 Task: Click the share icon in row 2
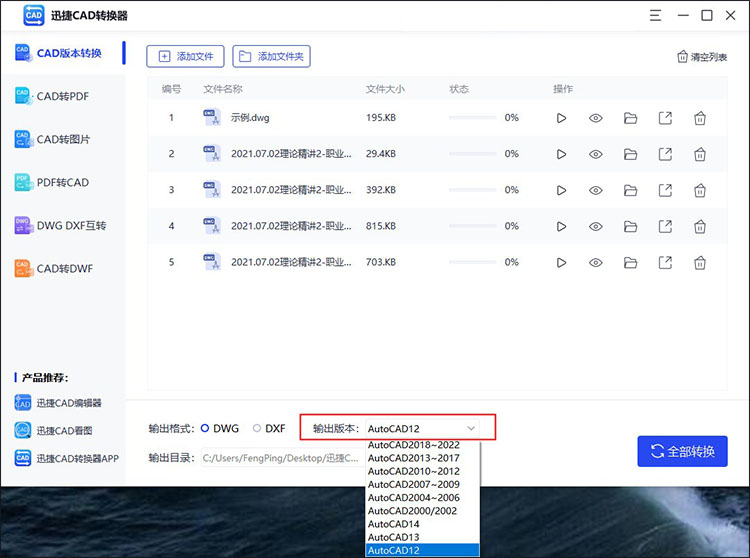(665, 154)
